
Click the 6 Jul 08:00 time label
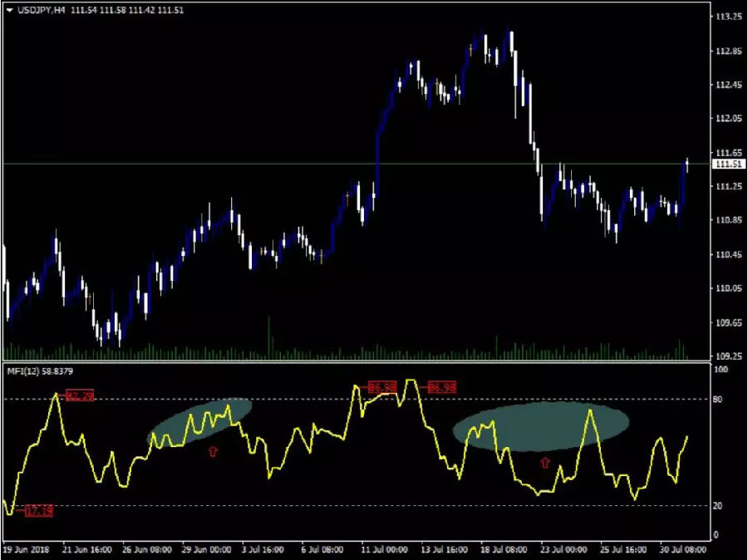coord(322,549)
